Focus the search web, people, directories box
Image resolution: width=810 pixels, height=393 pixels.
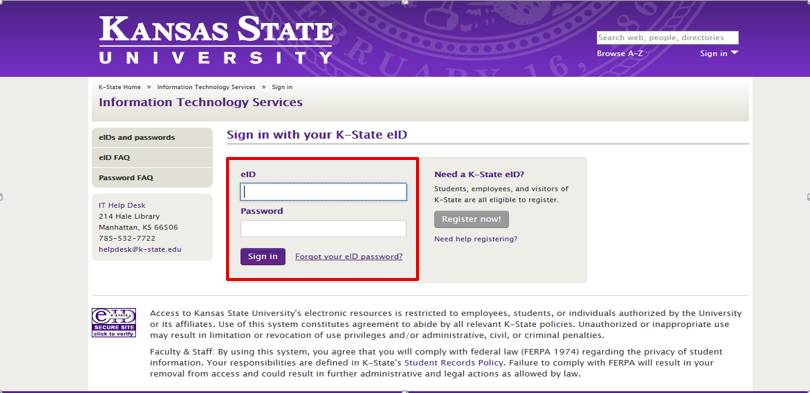click(x=667, y=38)
